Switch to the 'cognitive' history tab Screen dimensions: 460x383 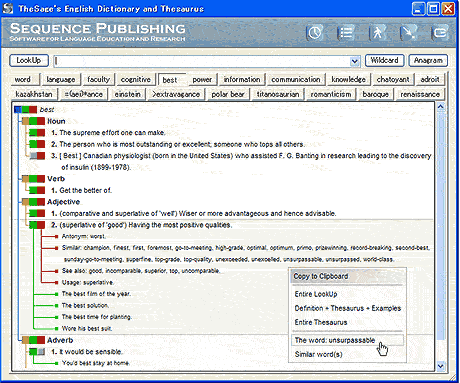click(x=135, y=79)
